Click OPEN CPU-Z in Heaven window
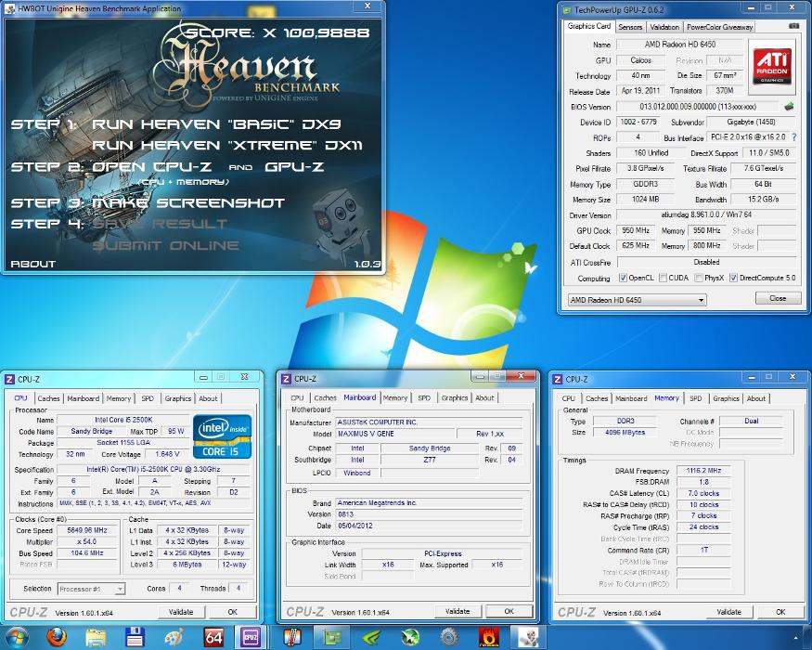This screenshot has height=650, width=812. (x=152, y=167)
